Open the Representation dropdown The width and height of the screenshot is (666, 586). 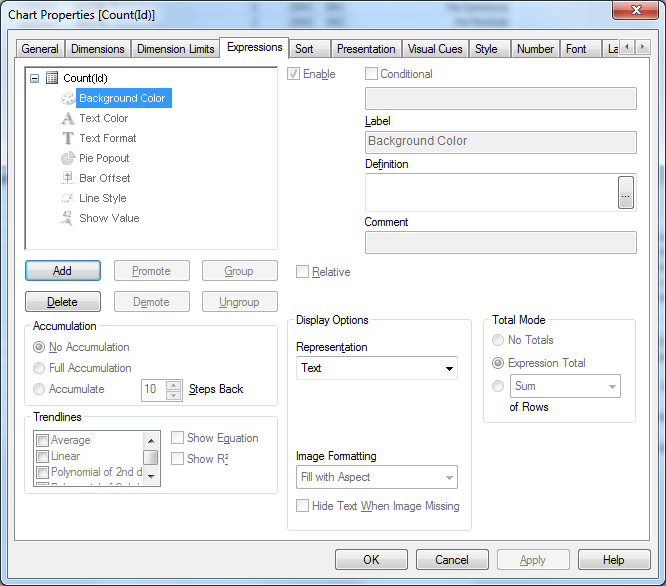coord(377,368)
